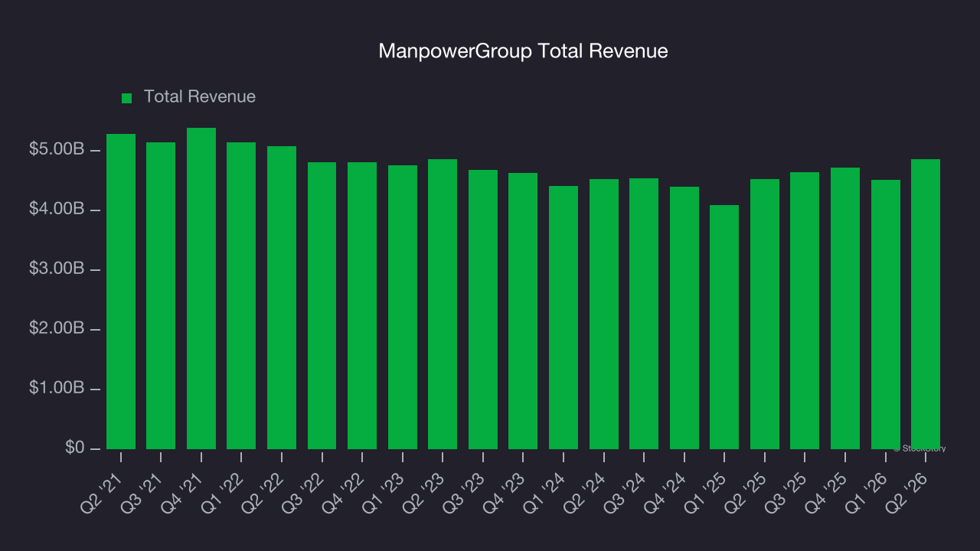Click the $4.00B y-axis label

(x=57, y=209)
